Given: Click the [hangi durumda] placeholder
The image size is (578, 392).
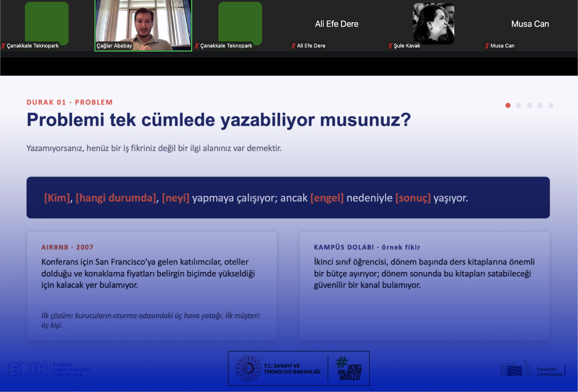Looking at the screenshot, I should 116,198.
